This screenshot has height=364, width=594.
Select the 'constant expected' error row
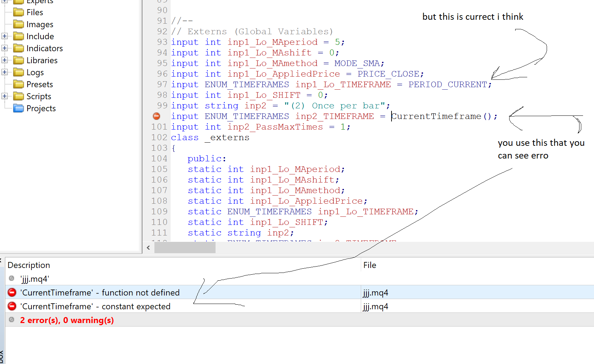(x=300, y=306)
